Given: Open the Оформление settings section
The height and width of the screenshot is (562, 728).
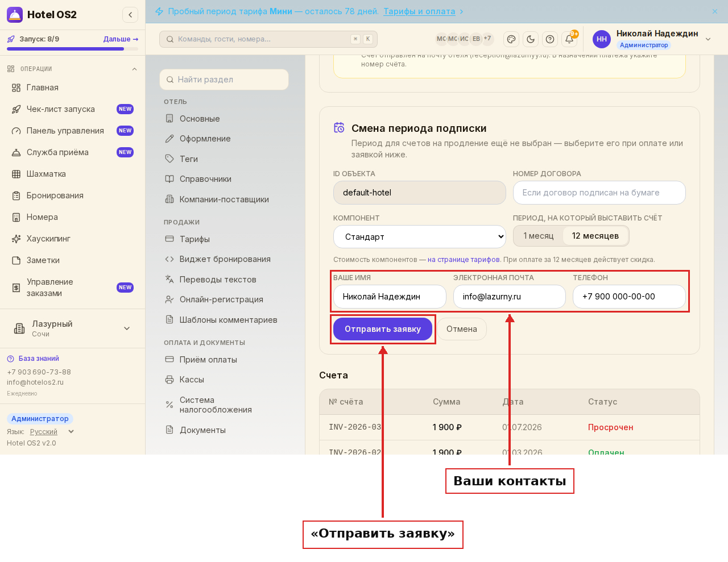Looking at the screenshot, I should (x=224, y=139).
